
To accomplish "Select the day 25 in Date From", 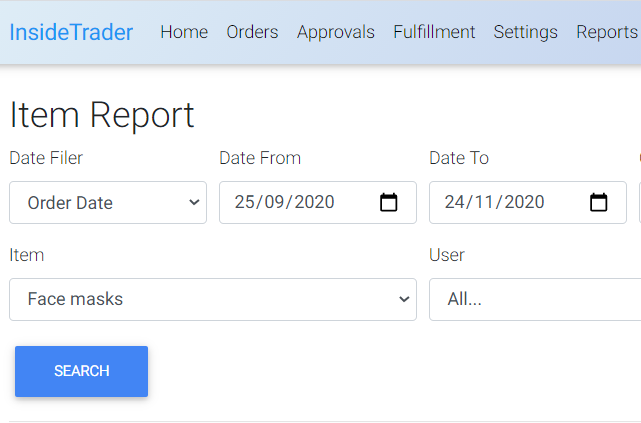I will click(x=244, y=202).
